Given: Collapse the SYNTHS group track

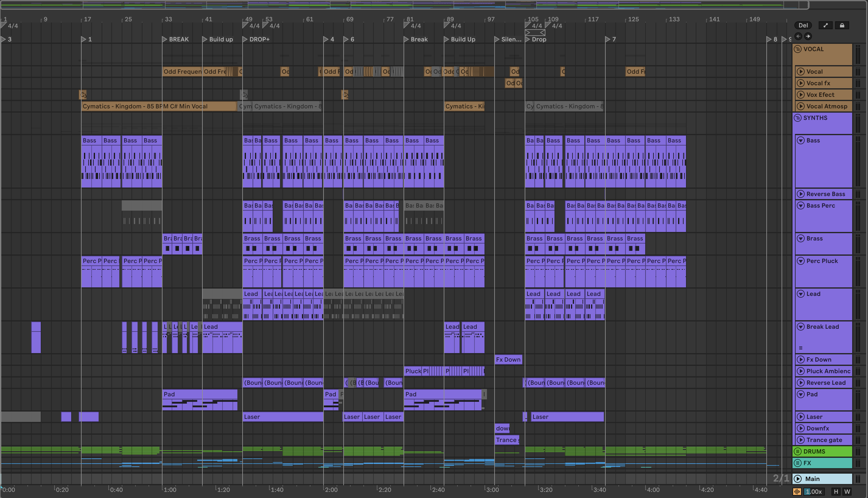Looking at the screenshot, I should (x=798, y=118).
